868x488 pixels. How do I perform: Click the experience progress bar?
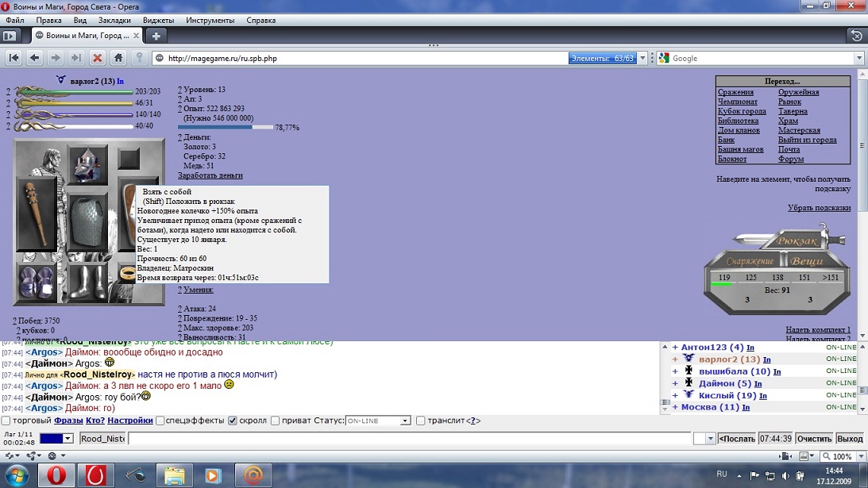tap(226, 127)
